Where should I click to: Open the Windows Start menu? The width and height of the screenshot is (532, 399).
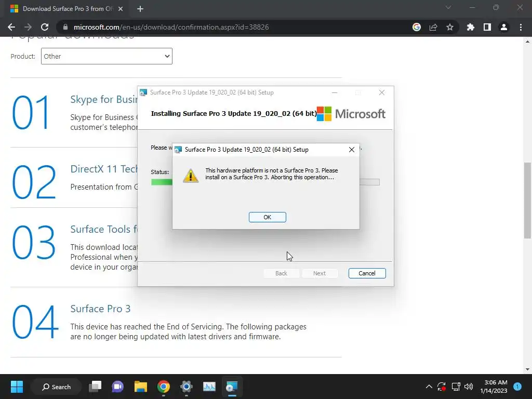pos(17,387)
